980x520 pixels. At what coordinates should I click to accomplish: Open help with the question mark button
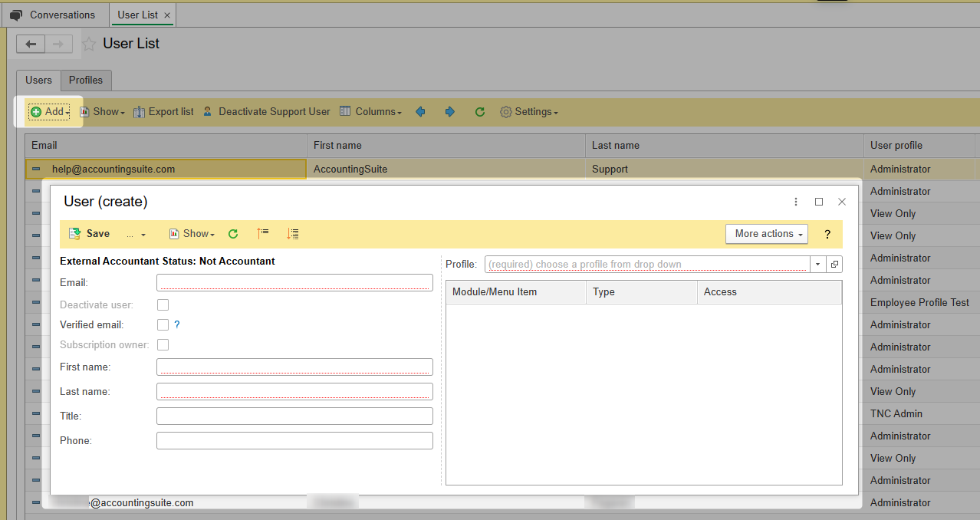[827, 234]
